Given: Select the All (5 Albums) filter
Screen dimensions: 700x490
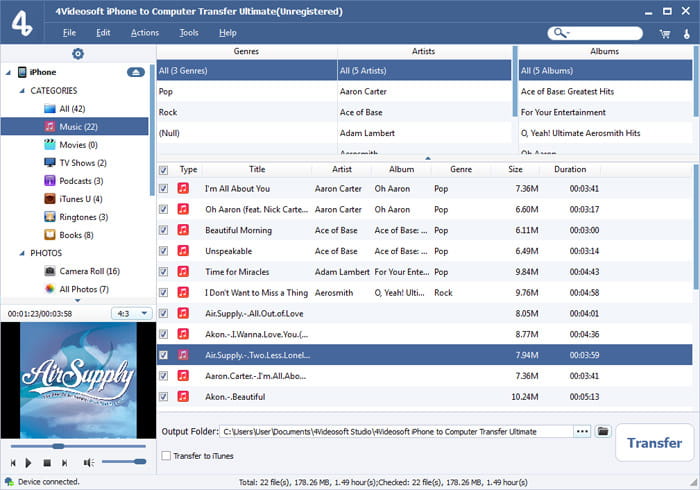Looking at the screenshot, I should [x=605, y=70].
